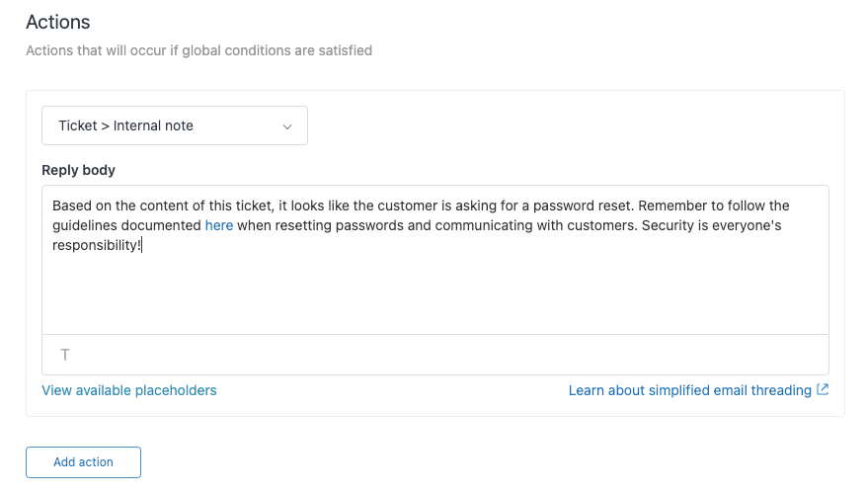Click the empty formatting toolbar area beside T
Image resolution: width=868 pixels, height=494 pixels.
(x=444, y=355)
